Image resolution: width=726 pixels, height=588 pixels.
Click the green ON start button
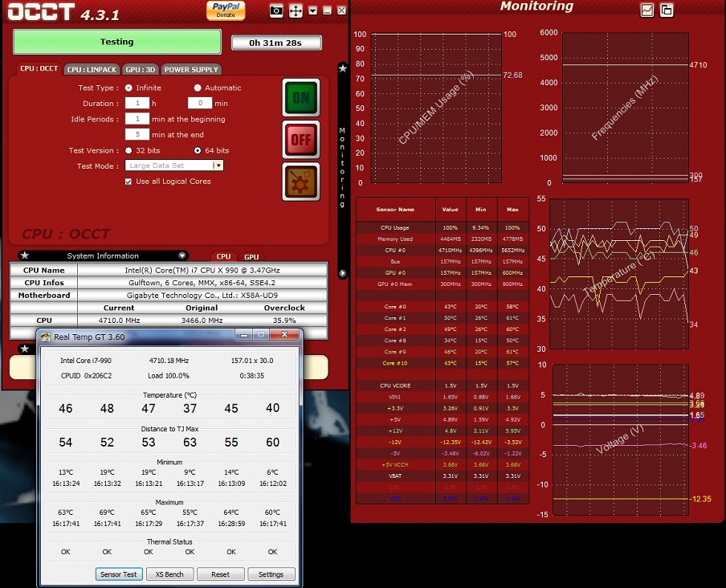[x=301, y=98]
